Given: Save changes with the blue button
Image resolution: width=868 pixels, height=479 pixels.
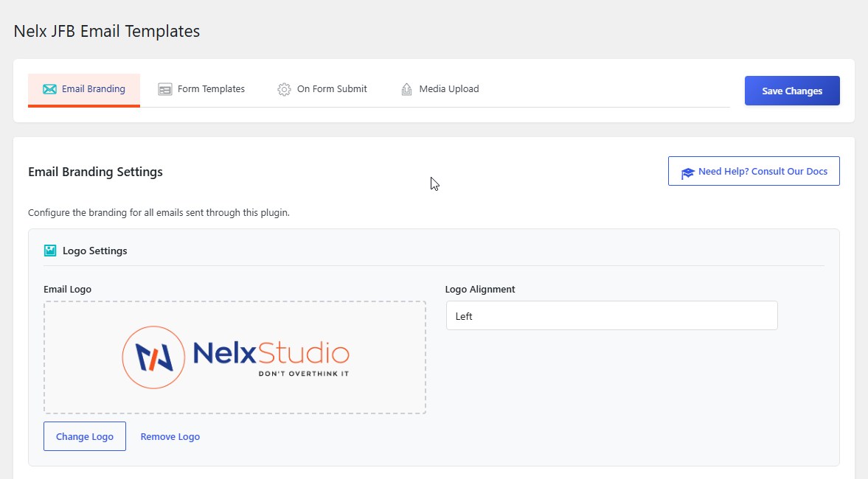Looking at the screenshot, I should [792, 91].
